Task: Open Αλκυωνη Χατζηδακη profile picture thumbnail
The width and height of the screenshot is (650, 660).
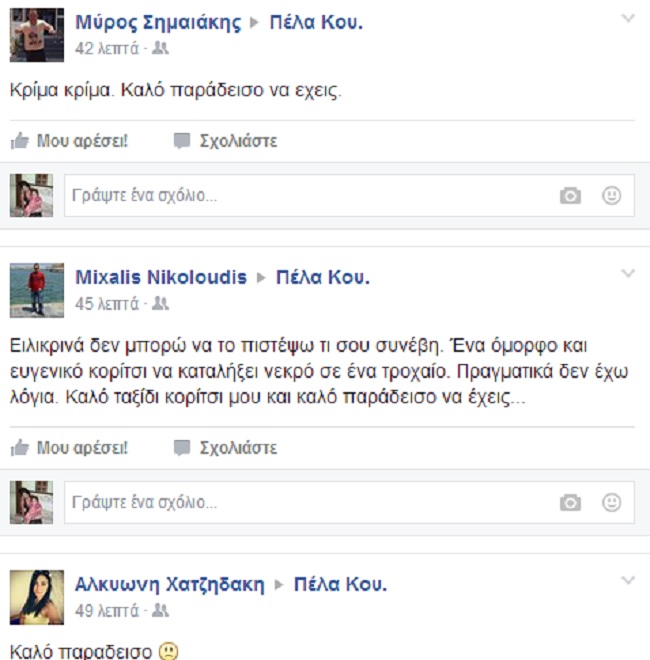Action: 37,597
